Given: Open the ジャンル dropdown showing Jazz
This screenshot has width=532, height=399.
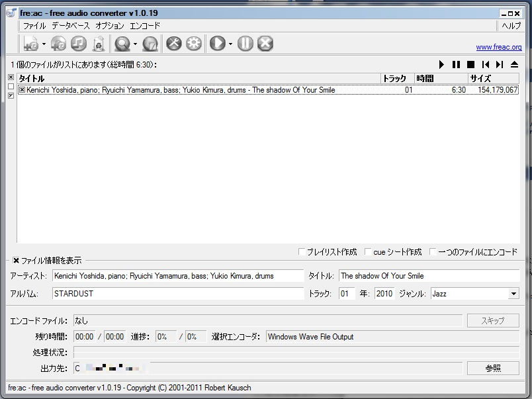Looking at the screenshot, I should (x=513, y=294).
